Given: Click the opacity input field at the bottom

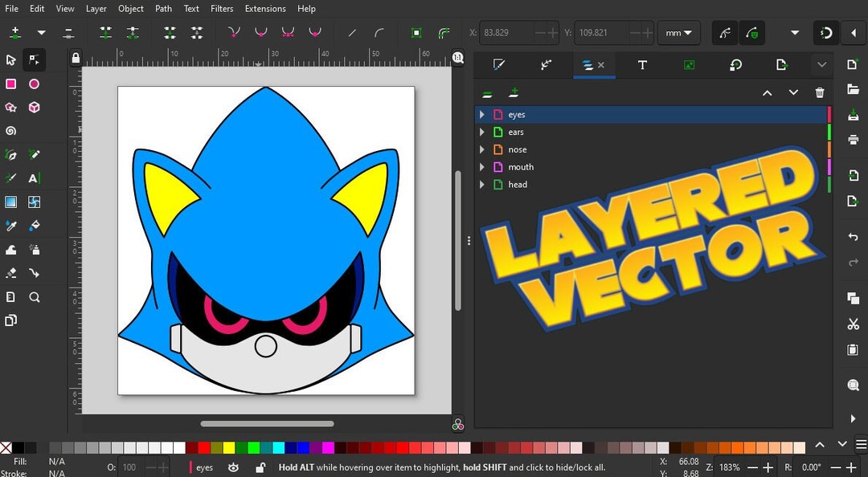Looking at the screenshot, I should click(x=131, y=466).
